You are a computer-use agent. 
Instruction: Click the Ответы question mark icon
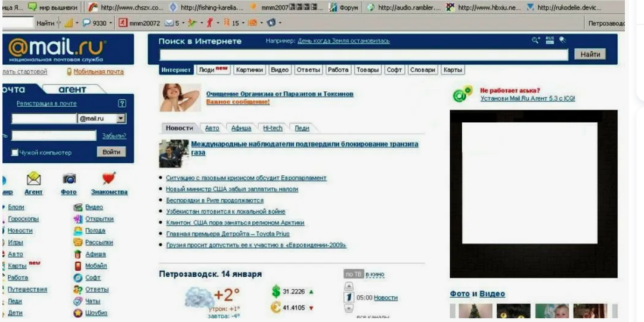(x=78, y=290)
